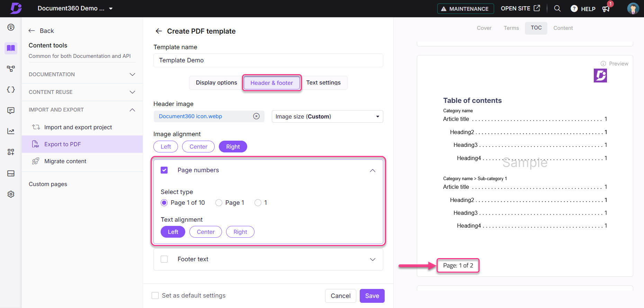This screenshot has width=644, height=308.
Task: Click the MAINTENANCE button
Action: (x=465, y=9)
